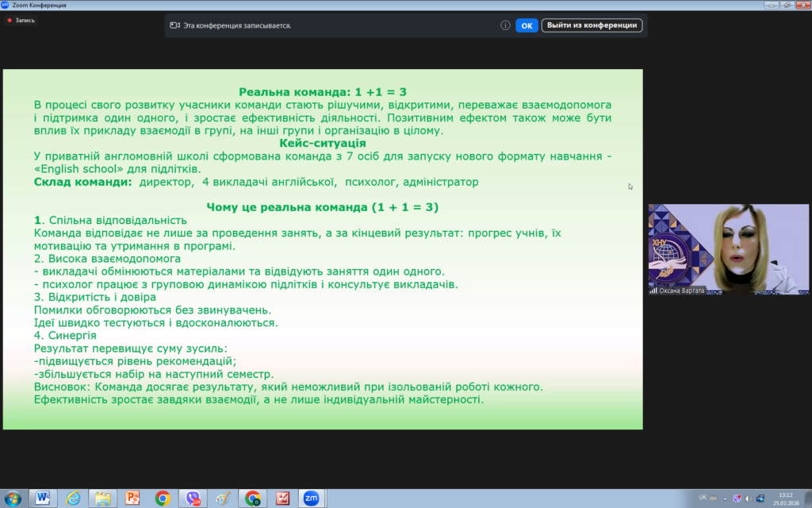The width and height of the screenshot is (812, 508).
Task: Open Windows Explorer folder in taskbar
Action: [x=102, y=498]
